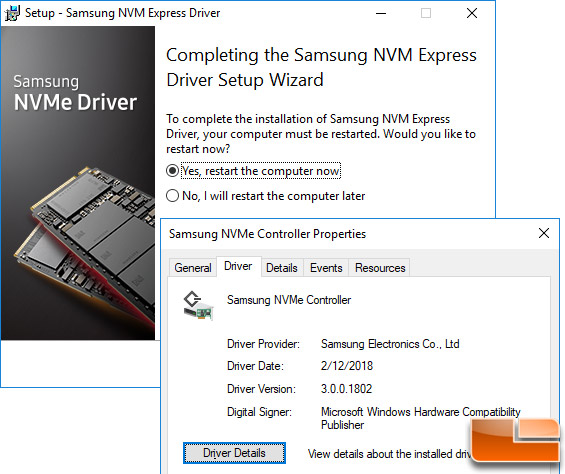Screen dimensions: 565x474
Task: Open the Events tab
Action: pyautogui.click(x=326, y=268)
